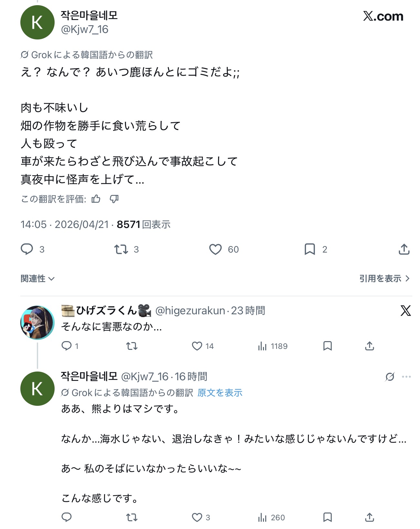
Task: Open the ひげズラくん profile avatar
Action: [37, 322]
